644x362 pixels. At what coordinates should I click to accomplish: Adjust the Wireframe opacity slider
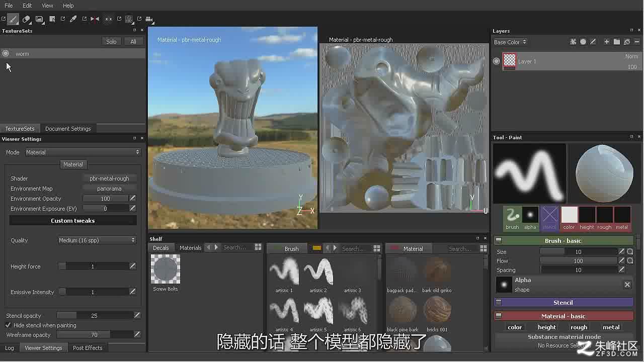94,334
